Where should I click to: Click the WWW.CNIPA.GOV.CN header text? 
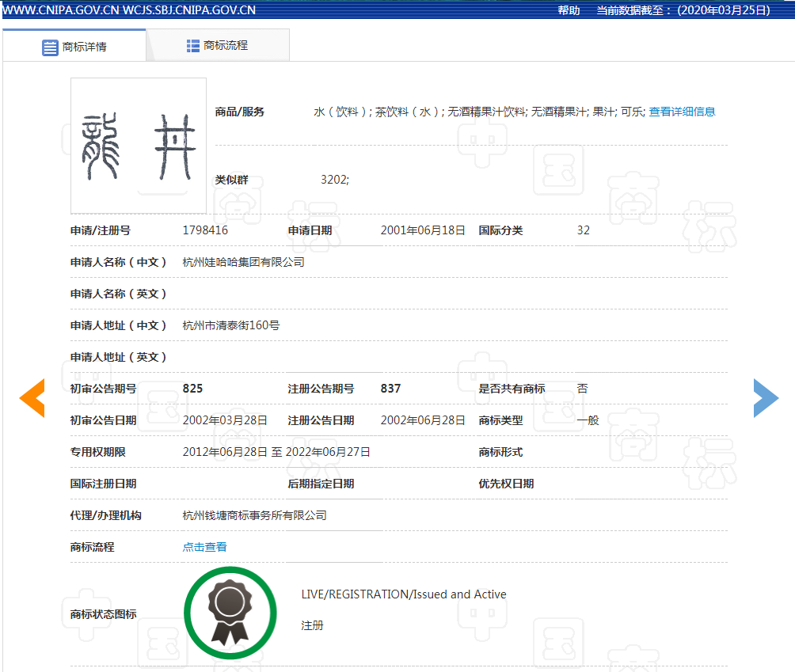tap(61, 10)
